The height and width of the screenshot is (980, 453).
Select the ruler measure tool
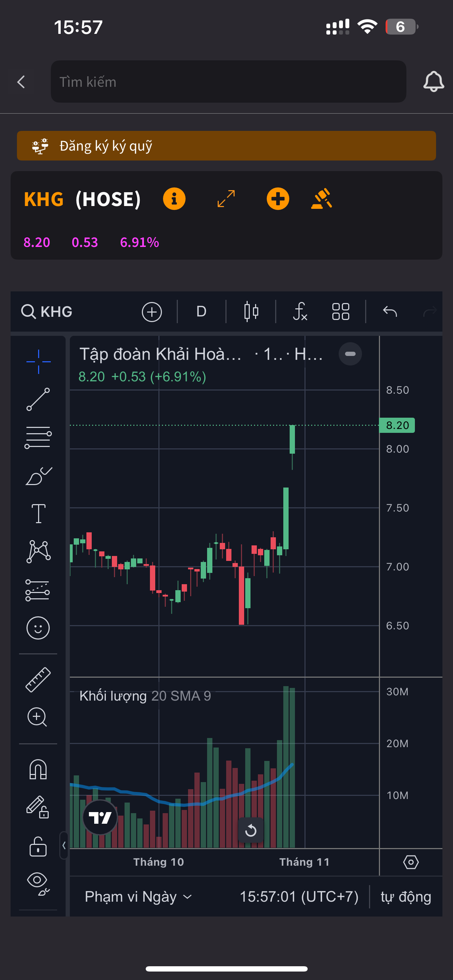pyautogui.click(x=38, y=679)
